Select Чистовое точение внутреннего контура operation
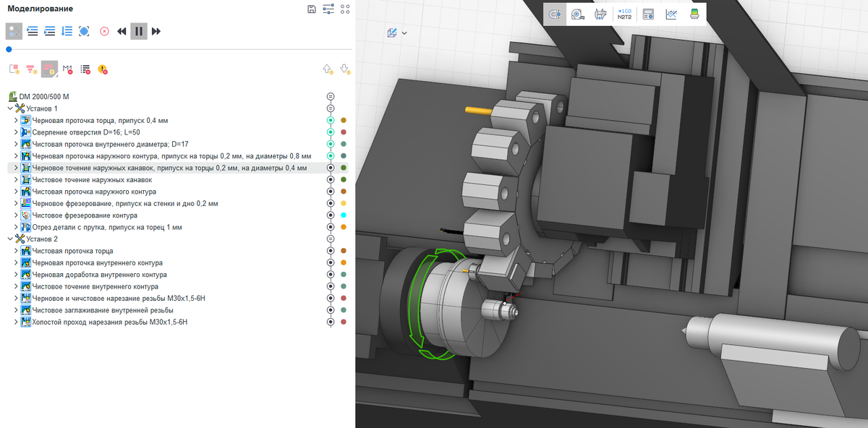This screenshot has width=868, height=428. [x=95, y=286]
